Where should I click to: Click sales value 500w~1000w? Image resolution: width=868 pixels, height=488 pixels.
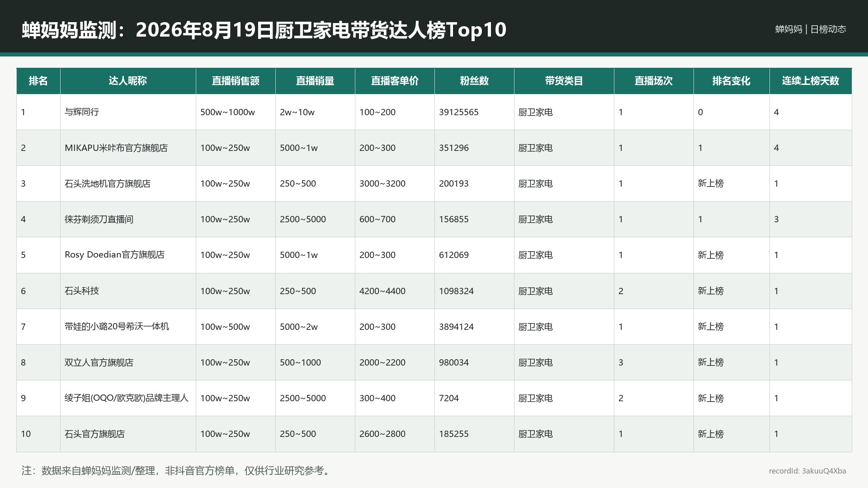pos(227,112)
